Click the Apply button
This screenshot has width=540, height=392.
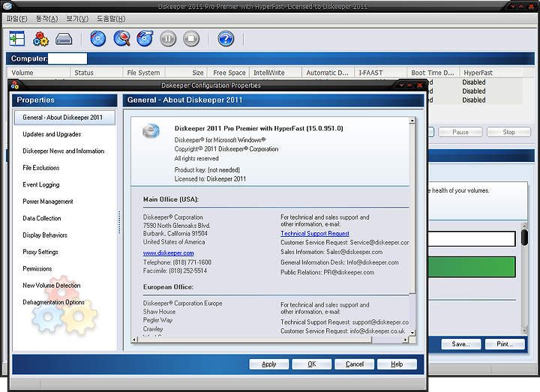click(x=269, y=364)
